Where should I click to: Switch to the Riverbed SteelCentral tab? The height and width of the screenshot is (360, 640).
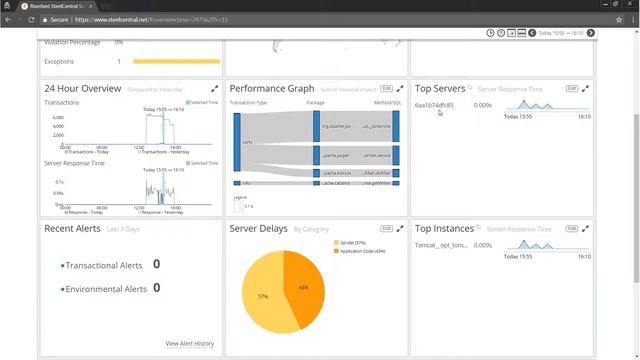click(x=56, y=6)
